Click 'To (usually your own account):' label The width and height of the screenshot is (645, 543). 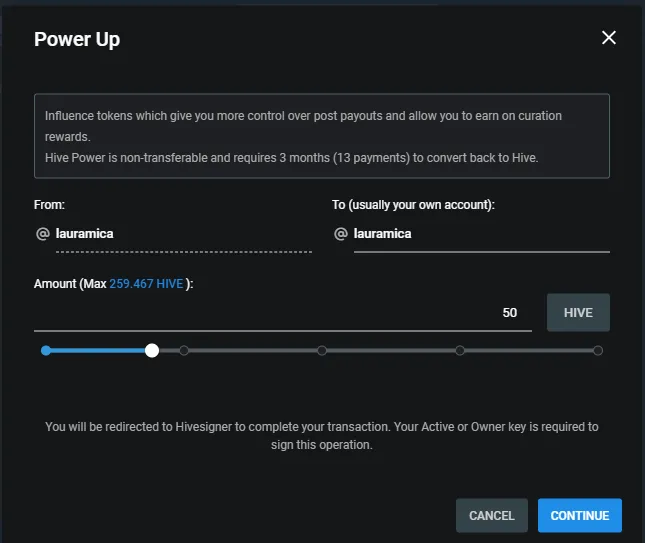pos(413,205)
